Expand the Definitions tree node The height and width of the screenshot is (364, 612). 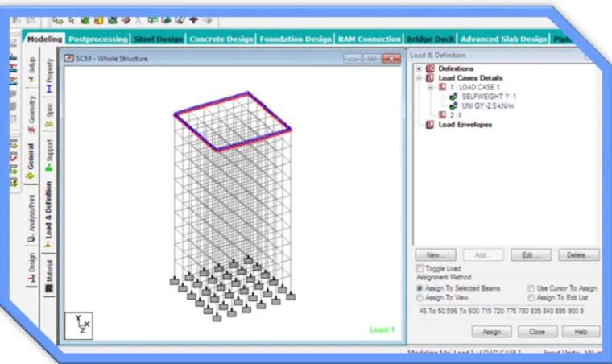(x=419, y=68)
